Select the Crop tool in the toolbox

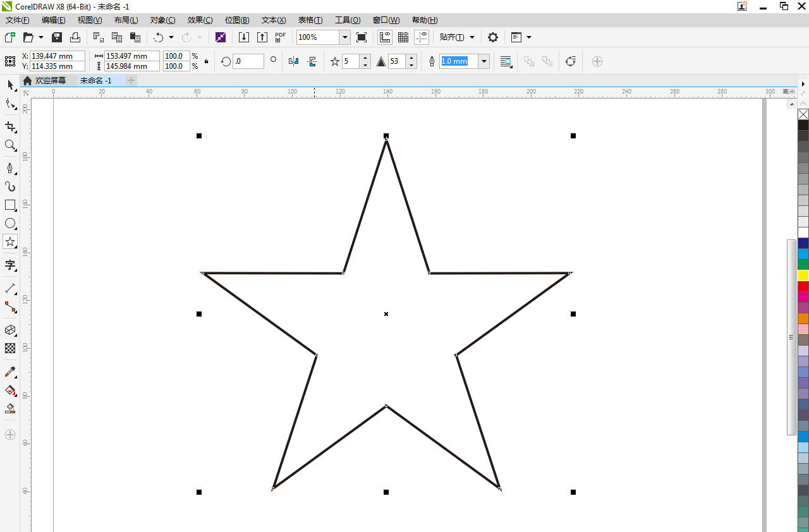(x=10, y=127)
